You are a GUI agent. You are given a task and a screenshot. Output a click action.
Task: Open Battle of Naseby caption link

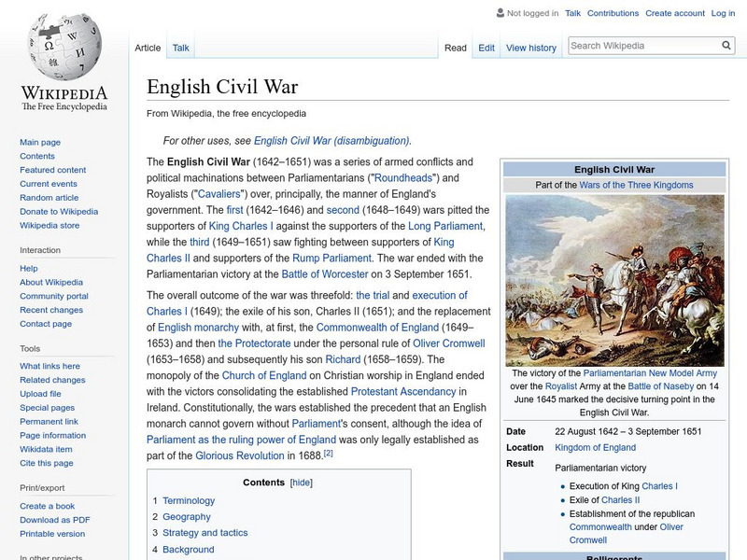click(661, 386)
